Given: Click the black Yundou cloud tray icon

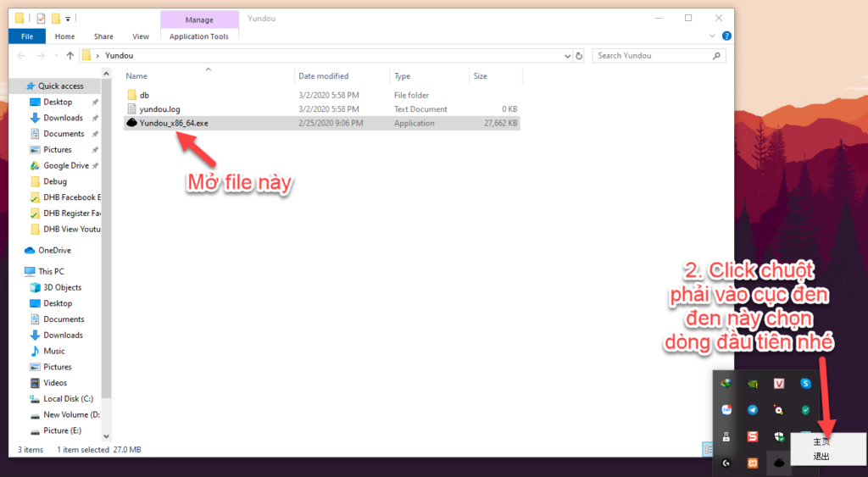Looking at the screenshot, I should 779,463.
